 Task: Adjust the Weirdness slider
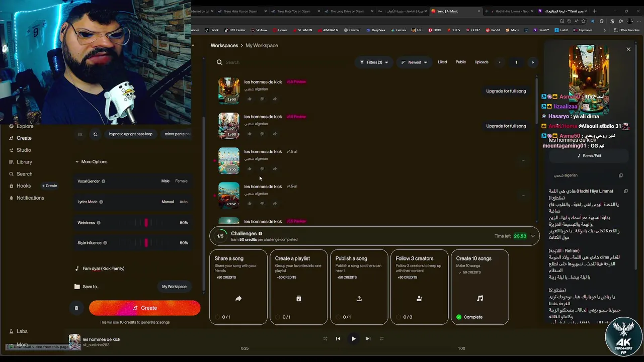[146, 223]
